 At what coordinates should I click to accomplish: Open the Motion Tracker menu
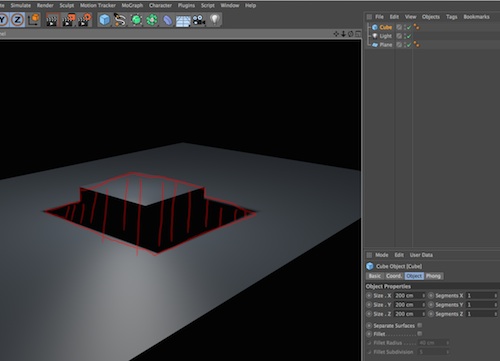coord(98,5)
